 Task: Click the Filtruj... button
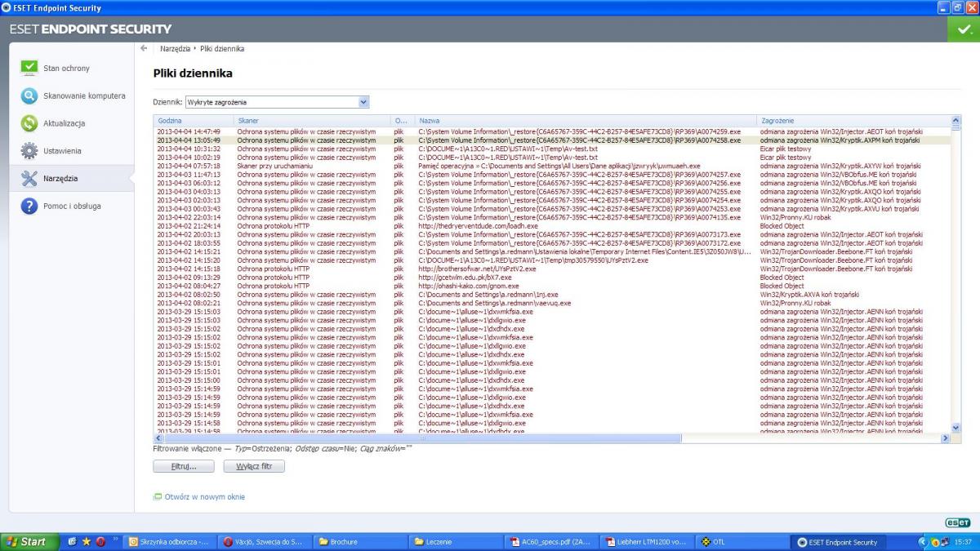[x=184, y=466]
